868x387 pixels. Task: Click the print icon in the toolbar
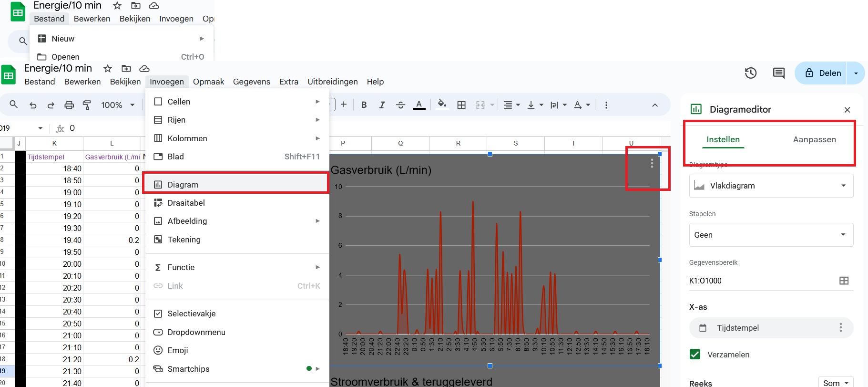tap(69, 105)
